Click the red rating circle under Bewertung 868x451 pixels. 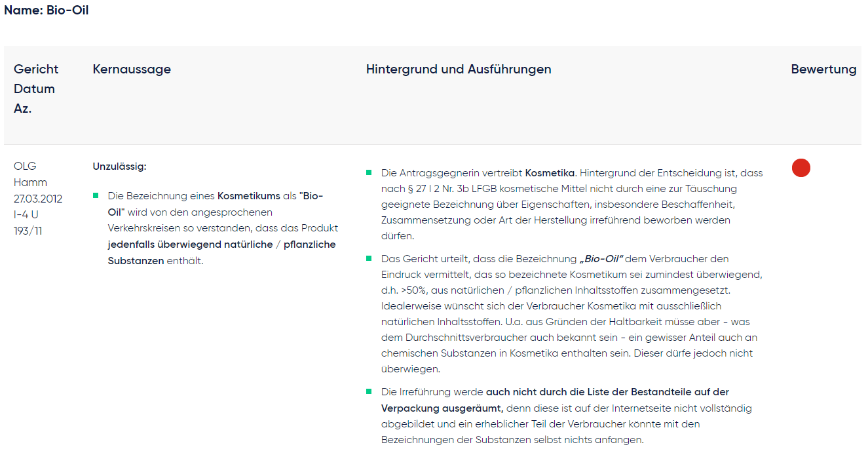point(801,168)
